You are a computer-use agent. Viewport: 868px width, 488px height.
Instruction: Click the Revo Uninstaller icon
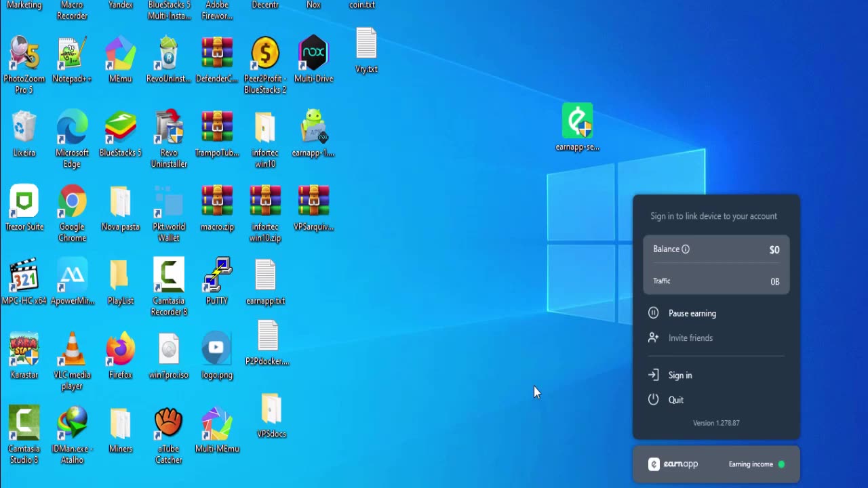(x=169, y=139)
